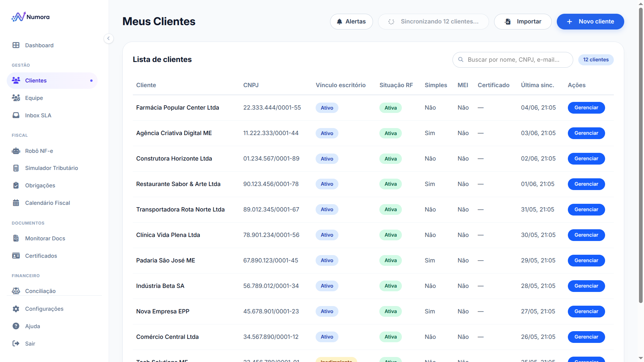Image resolution: width=644 pixels, height=362 pixels.
Task: Click the Numora logo icon
Action: coord(18,17)
